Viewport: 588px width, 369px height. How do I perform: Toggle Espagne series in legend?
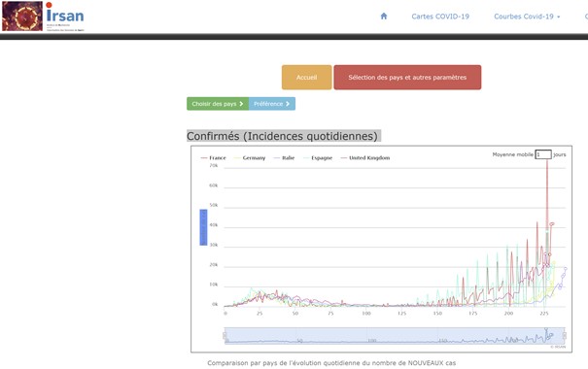318,157
